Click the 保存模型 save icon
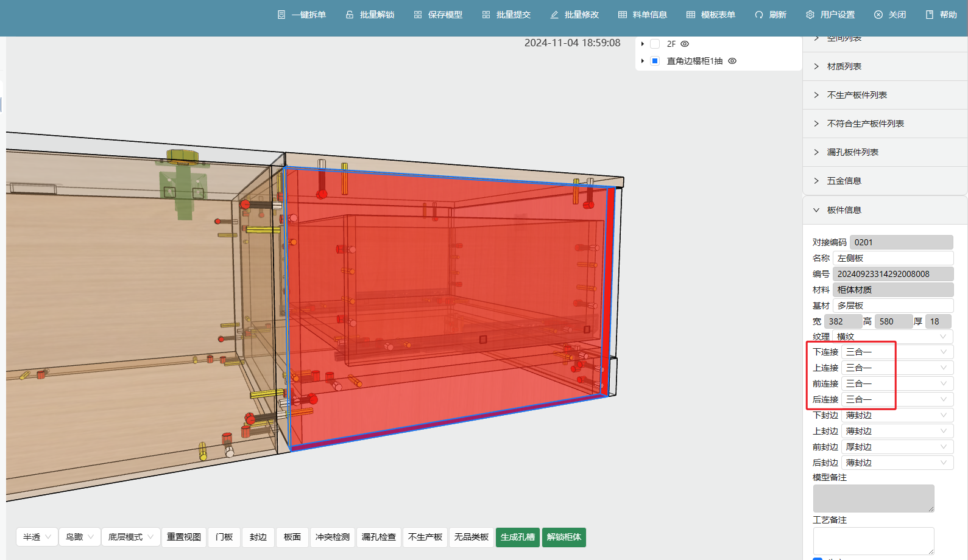 click(418, 15)
